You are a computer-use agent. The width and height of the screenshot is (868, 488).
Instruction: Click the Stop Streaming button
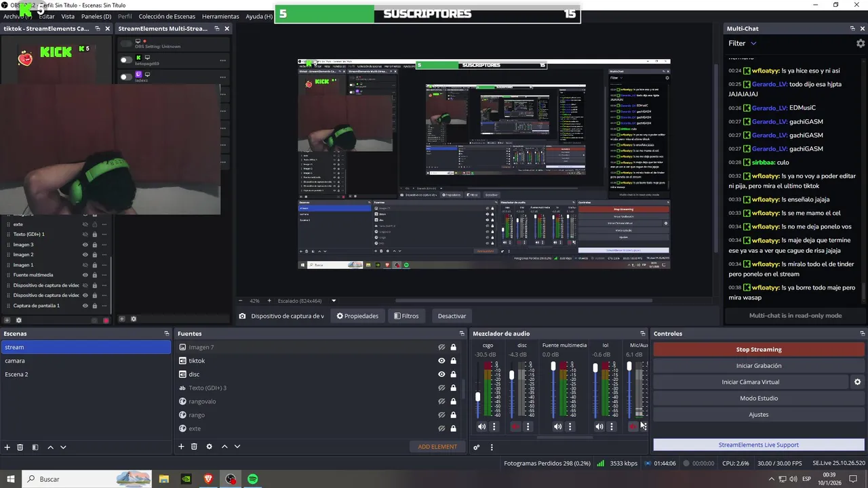[x=759, y=350]
